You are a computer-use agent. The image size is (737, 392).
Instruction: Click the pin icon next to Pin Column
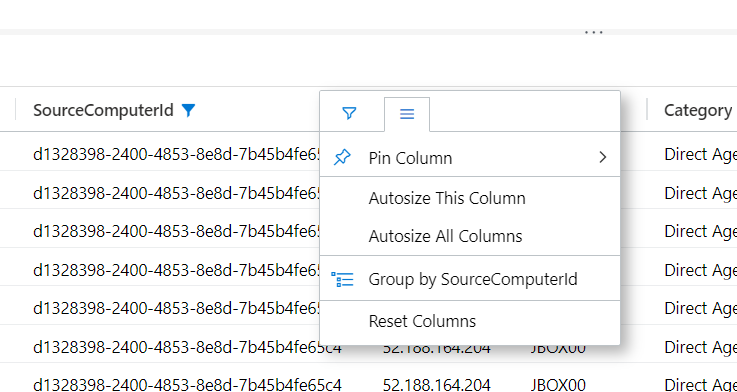(x=342, y=158)
